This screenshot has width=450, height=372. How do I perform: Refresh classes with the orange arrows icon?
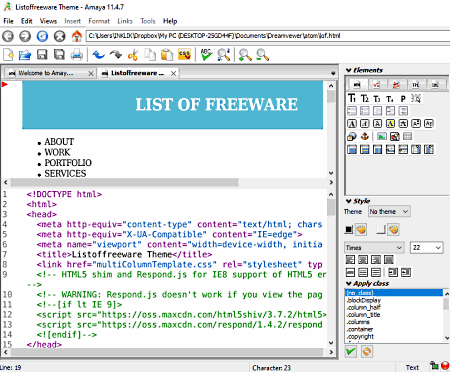tap(367, 351)
